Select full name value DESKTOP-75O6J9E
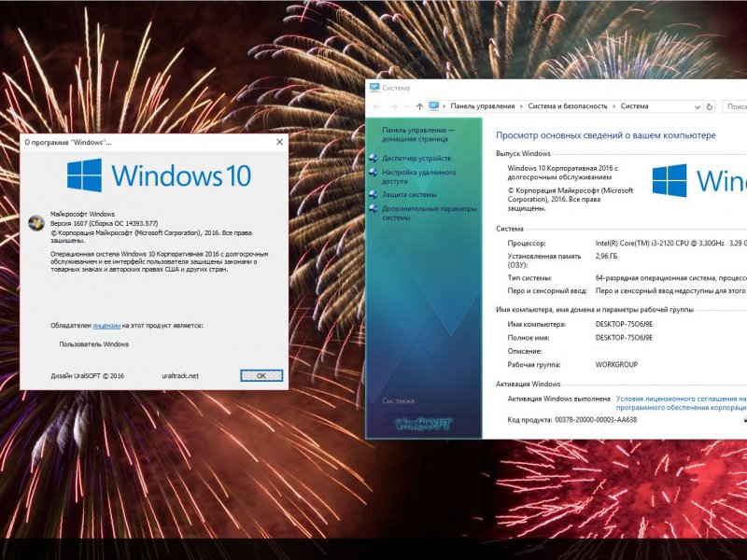 [x=624, y=338]
